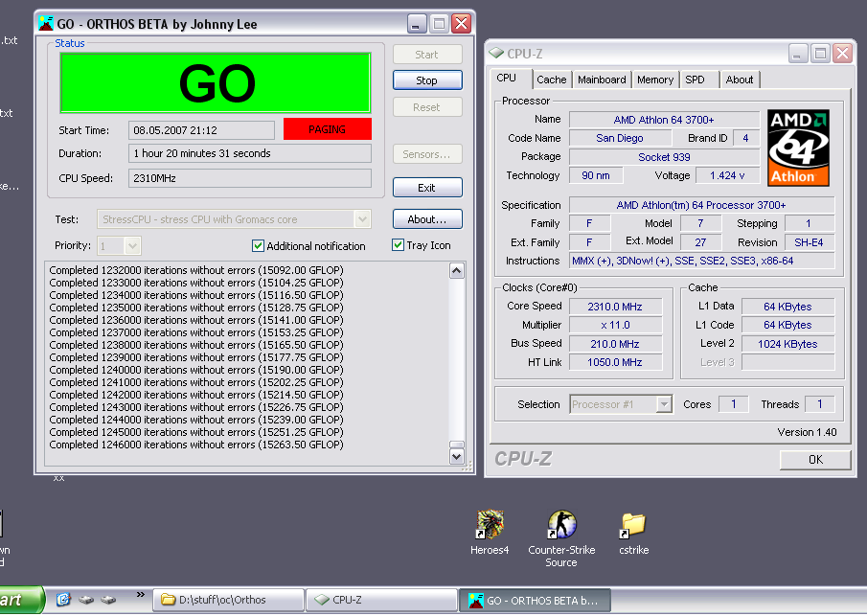Open the Counter-Strike Source desktop shortcut

click(561, 538)
